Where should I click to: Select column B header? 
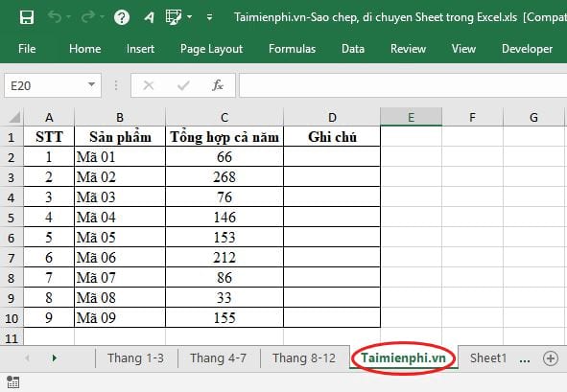point(120,117)
